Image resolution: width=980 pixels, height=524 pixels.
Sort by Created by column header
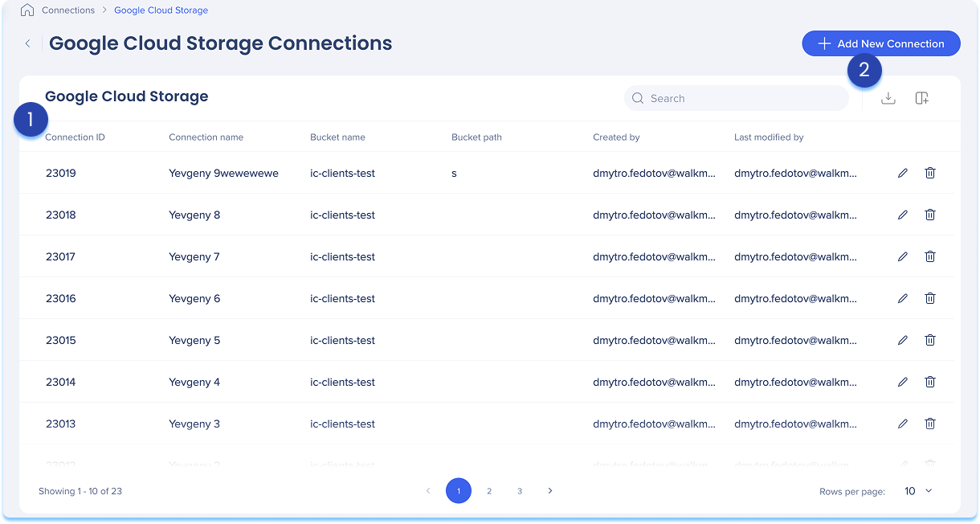click(616, 137)
